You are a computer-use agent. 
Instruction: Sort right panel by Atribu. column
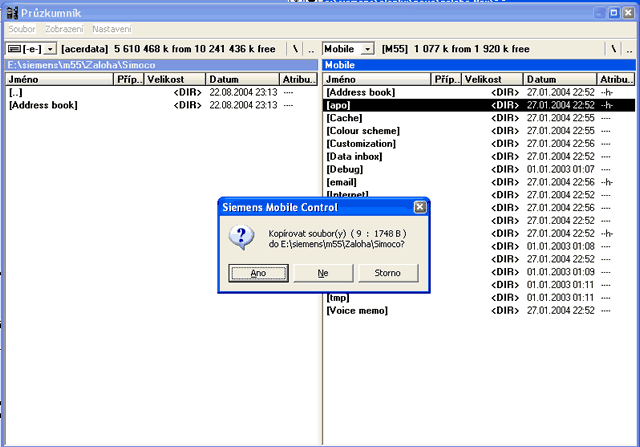[x=616, y=79]
